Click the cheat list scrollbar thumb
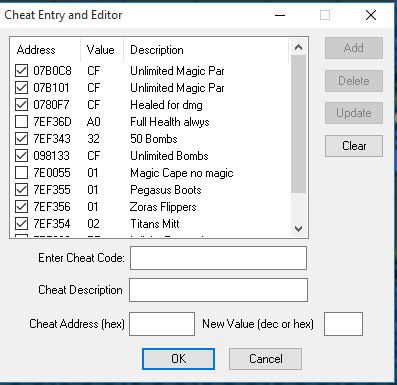The image size is (397, 385). point(298,124)
